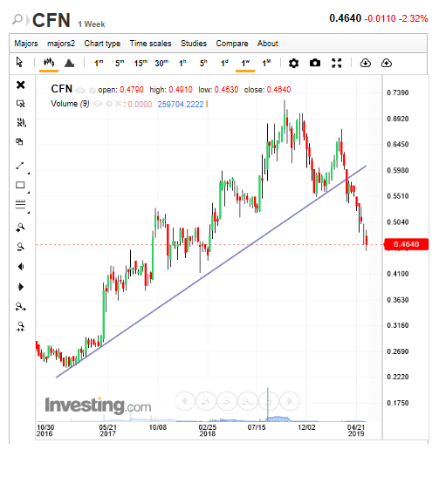Click the download-arrow cloud icon

coord(366,63)
